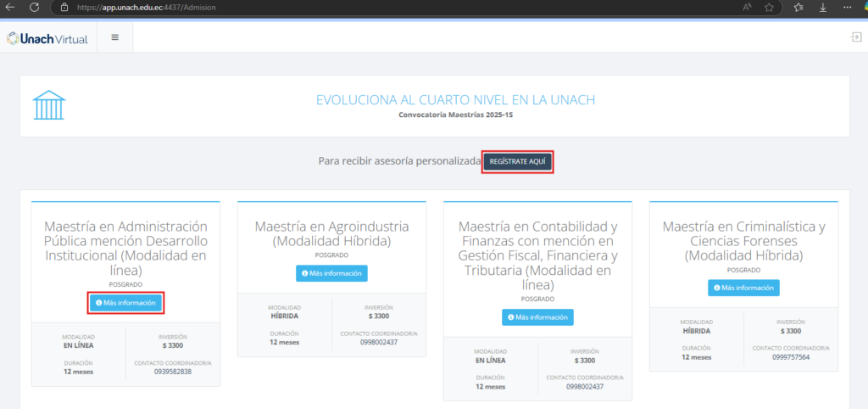Open Más información for Maestría en Agroindustria

click(331, 273)
